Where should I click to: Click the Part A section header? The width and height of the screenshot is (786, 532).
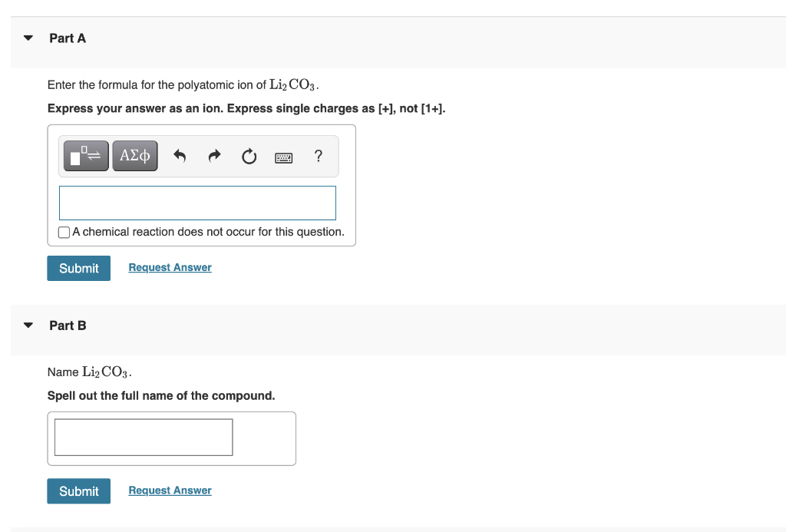[x=68, y=38]
